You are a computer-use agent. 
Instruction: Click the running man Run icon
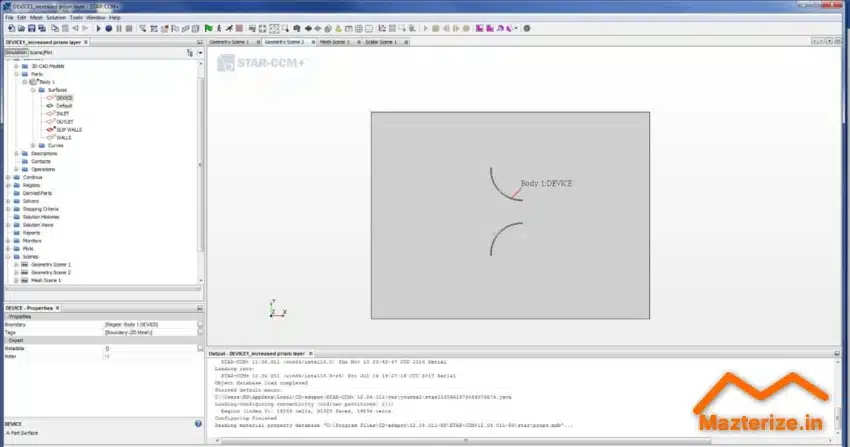219,28
